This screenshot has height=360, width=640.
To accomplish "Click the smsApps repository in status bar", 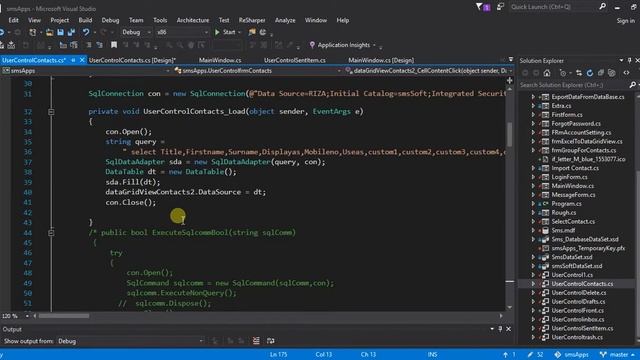I will (x=571, y=355).
